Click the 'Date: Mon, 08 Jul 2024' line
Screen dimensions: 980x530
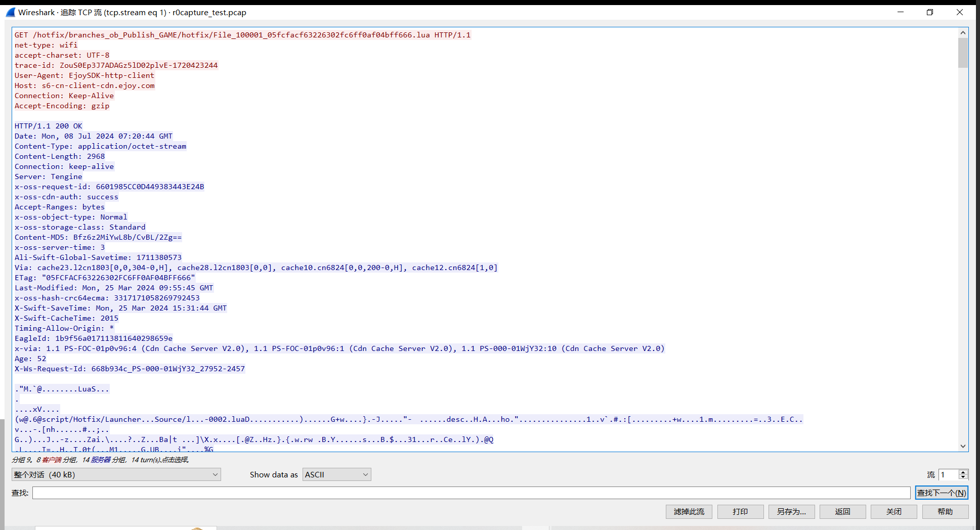coord(94,136)
